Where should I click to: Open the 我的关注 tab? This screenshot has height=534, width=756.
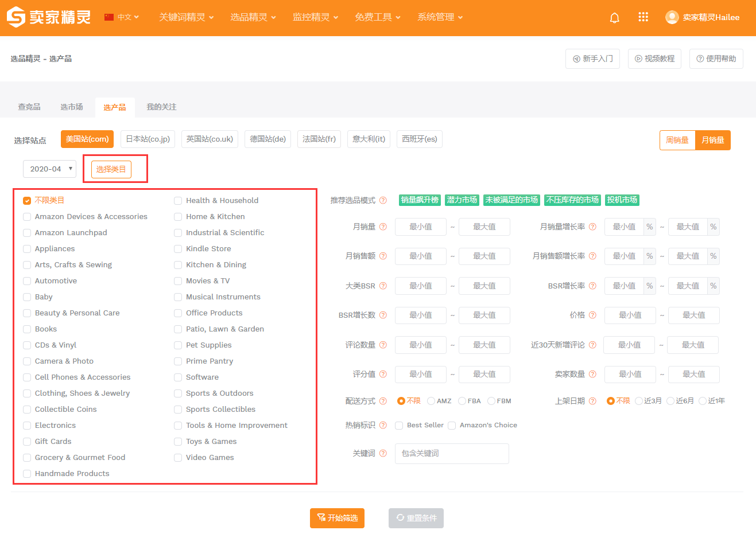click(161, 107)
